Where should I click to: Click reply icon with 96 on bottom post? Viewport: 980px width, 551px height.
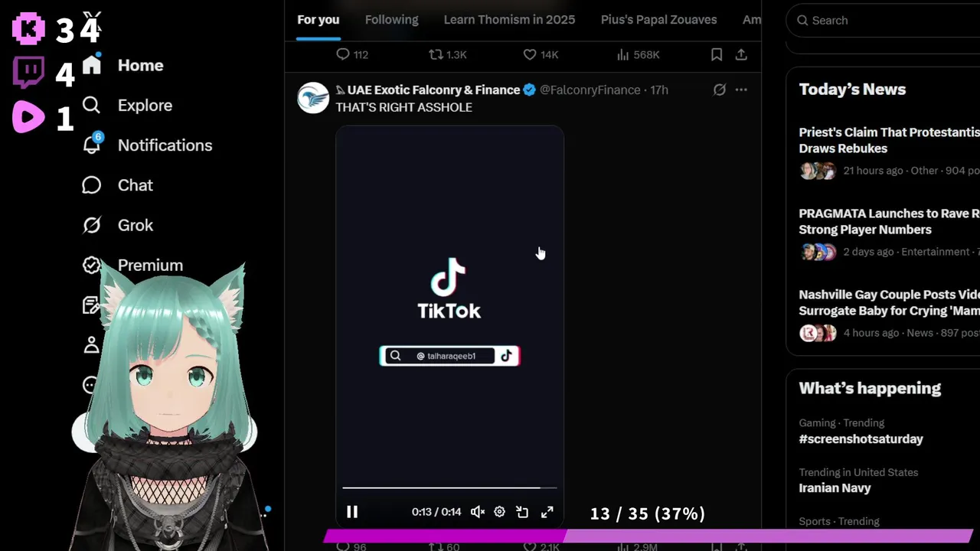pos(343,546)
